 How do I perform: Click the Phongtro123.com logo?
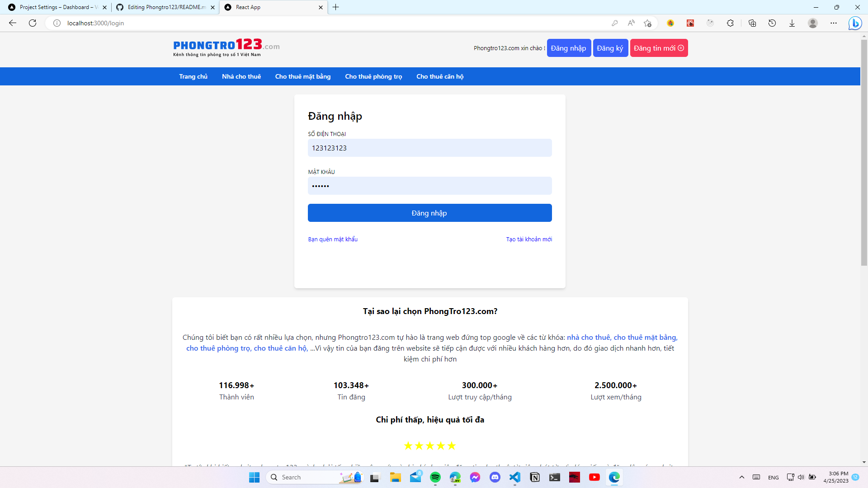pyautogui.click(x=226, y=47)
